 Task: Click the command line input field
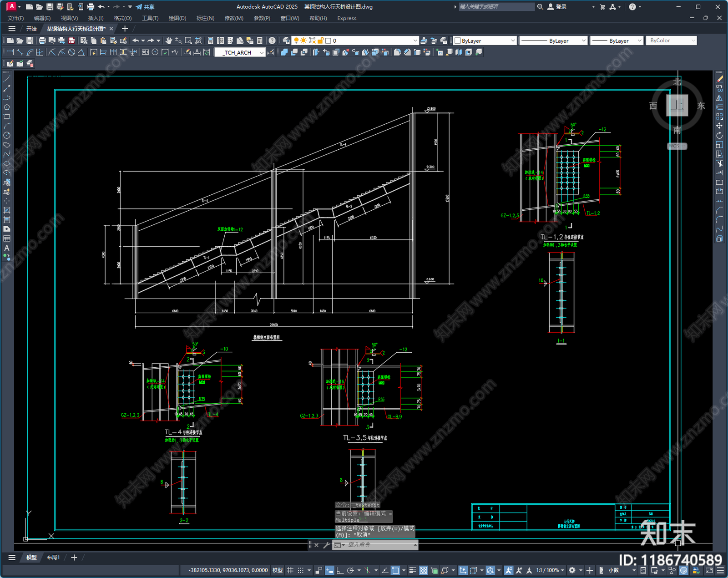[x=380, y=545]
